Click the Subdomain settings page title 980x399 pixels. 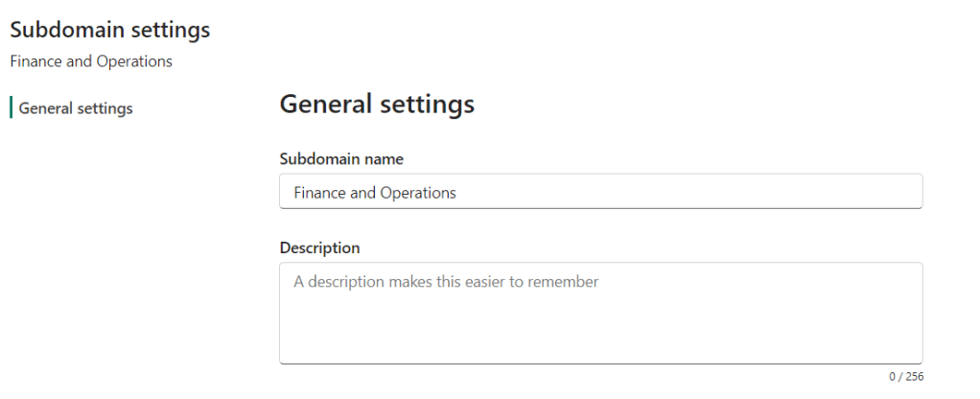coord(109,30)
